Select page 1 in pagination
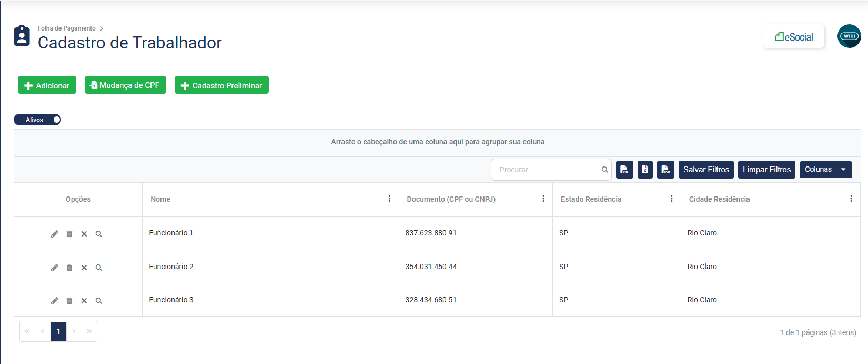 58,331
